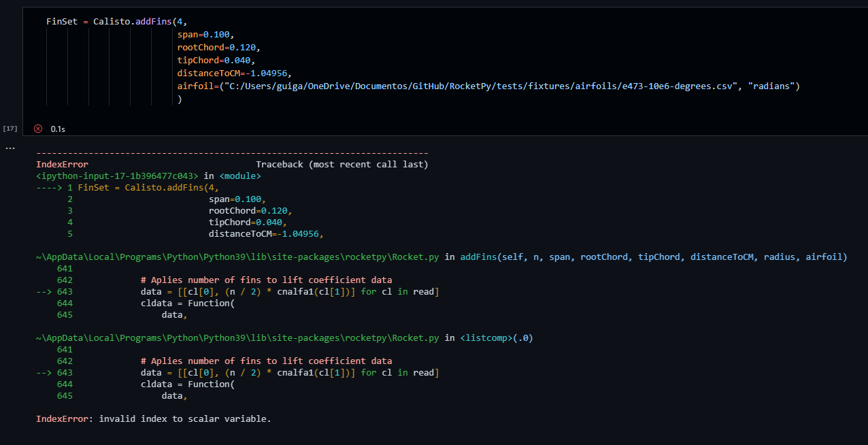Open the output more actions ellipsis menu
The image size is (868, 445).
10,148
